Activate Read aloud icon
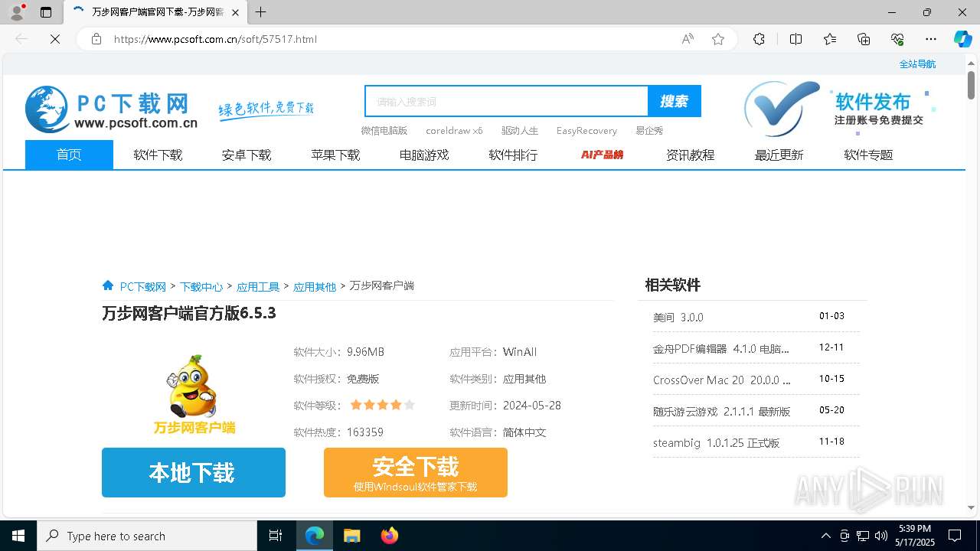Screen dimensions: 980x551 [688, 39]
